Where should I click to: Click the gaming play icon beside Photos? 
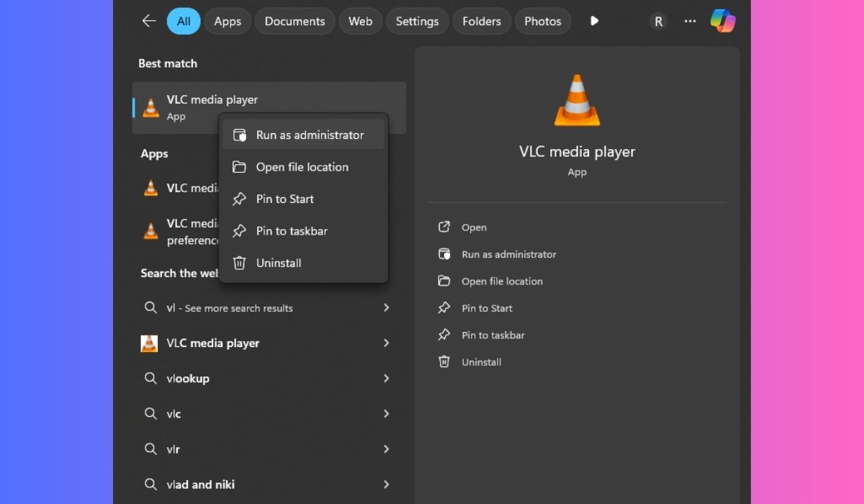click(594, 21)
